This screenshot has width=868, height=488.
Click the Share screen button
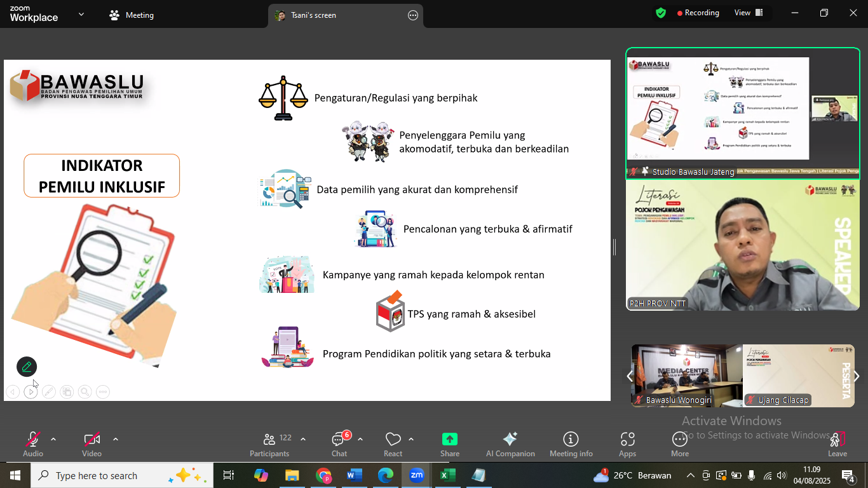[x=450, y=444]
